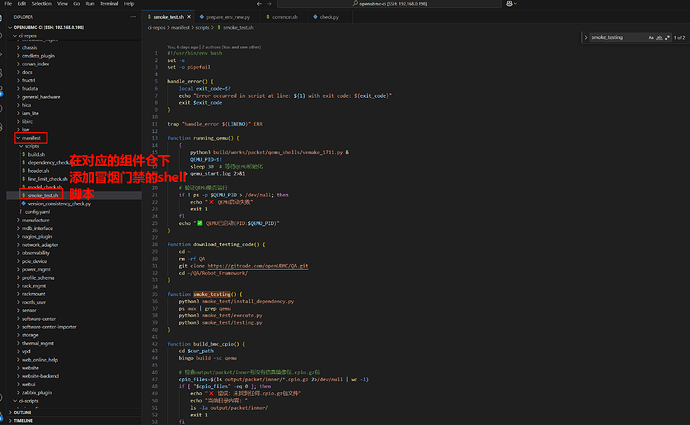Expand the web_online_help folder

[x=40, y=360]
